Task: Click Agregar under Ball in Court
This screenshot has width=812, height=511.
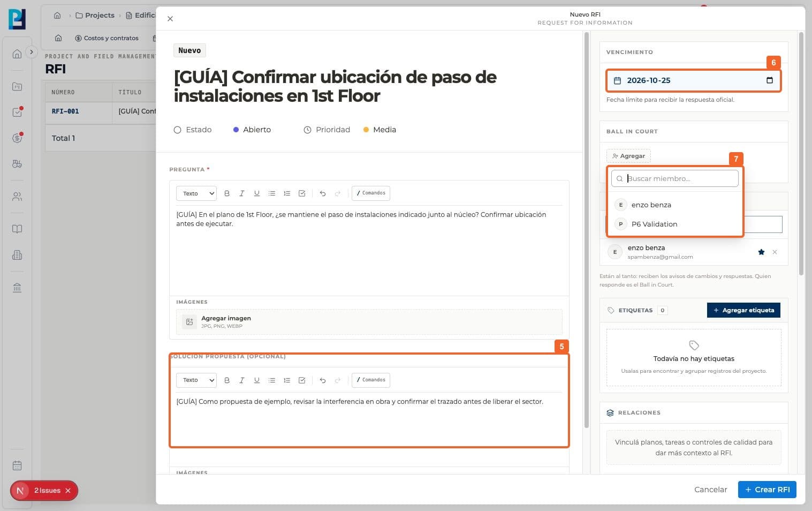Action: [x=628, y=156]
